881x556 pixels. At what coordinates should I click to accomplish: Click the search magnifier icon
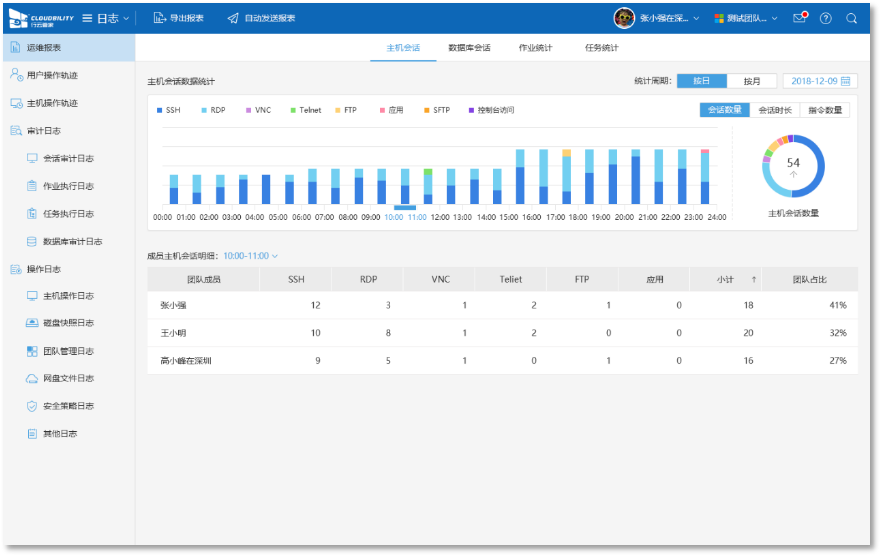click(x=851, y=18)
